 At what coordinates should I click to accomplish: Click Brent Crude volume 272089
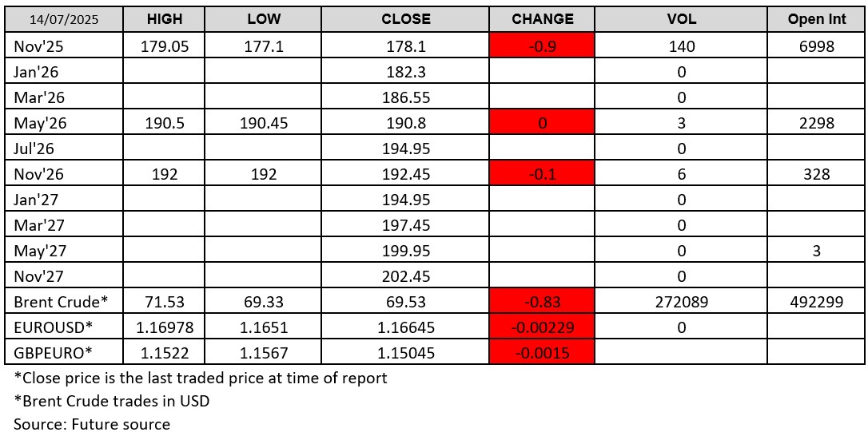click(681, 302)
